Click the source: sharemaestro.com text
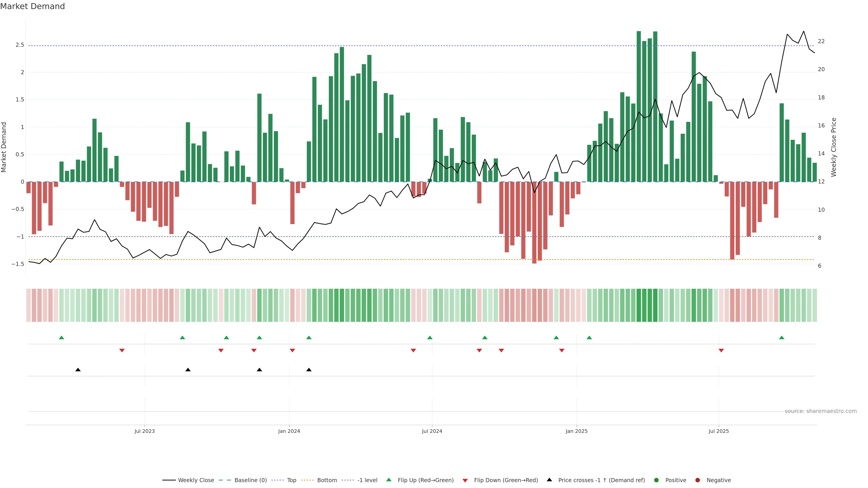Screen dimensions: 868x488 click(x=821, y=411)
